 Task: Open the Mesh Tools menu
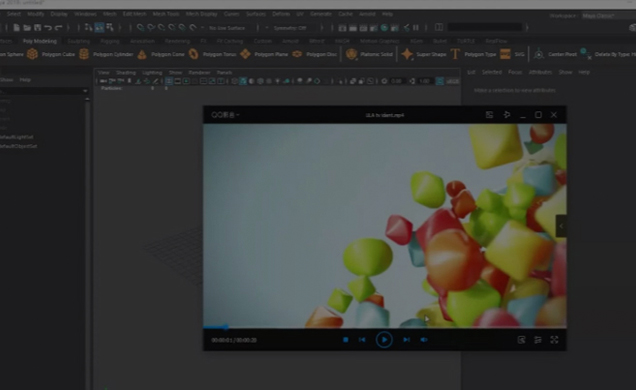[x=166, y=14]
